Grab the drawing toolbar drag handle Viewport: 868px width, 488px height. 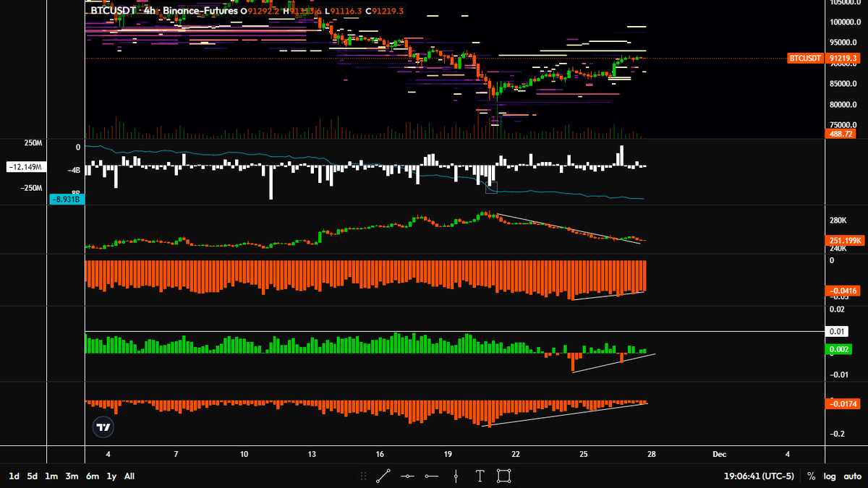[364, 476]
